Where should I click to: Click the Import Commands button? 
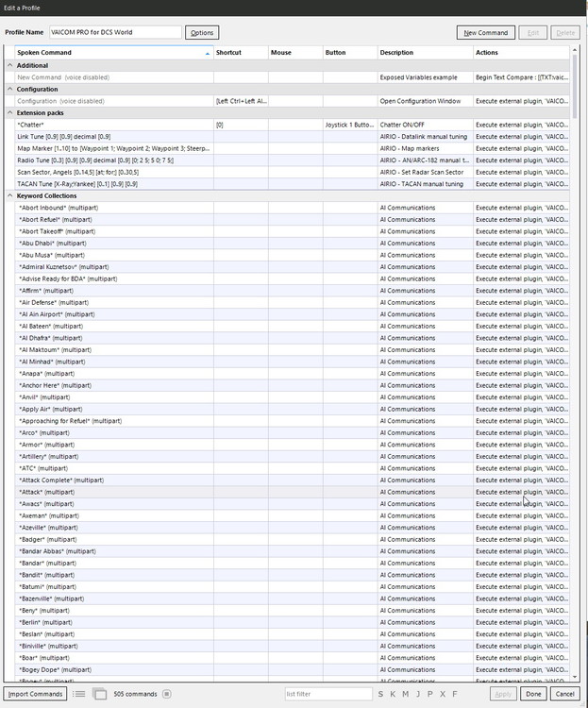pos(35,694)
